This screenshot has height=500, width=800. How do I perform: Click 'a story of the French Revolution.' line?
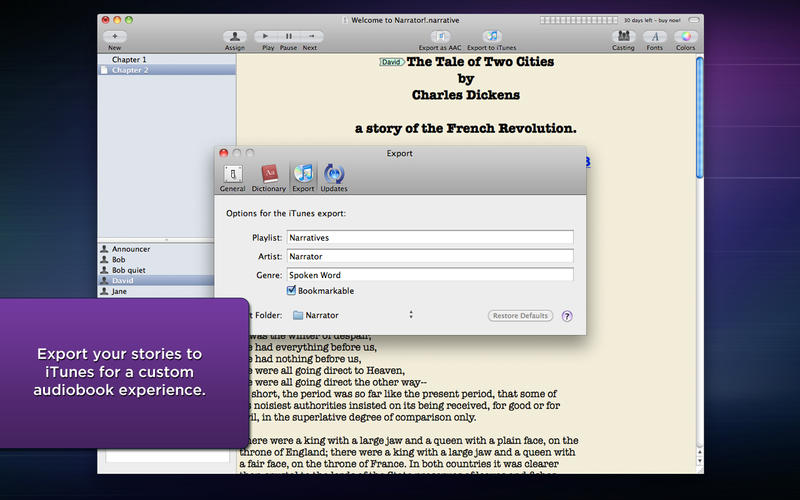(466, 129)
